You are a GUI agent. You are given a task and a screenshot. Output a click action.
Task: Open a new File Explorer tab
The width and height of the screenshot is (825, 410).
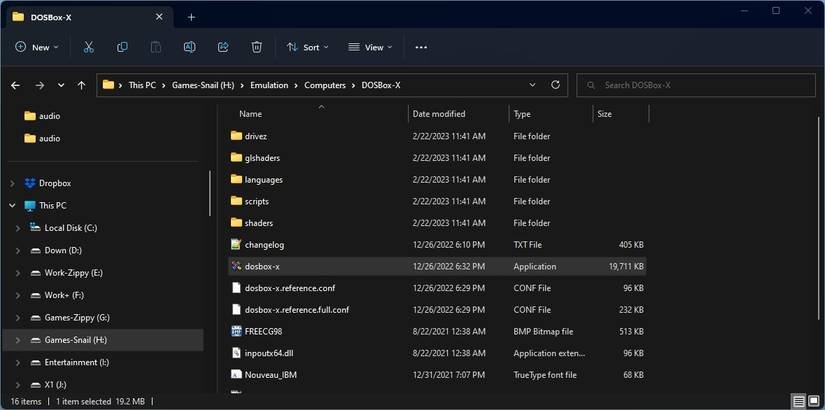[x=191, y=16]
